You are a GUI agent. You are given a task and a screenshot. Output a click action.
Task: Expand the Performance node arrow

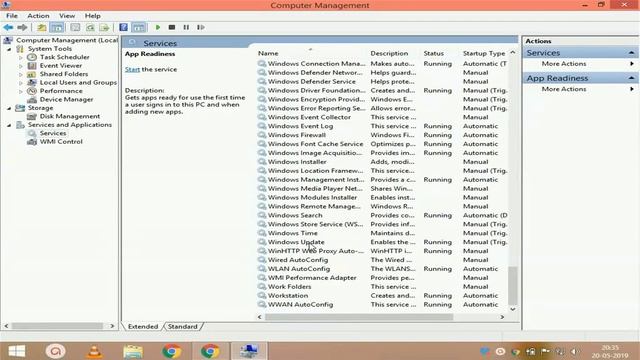pos(21,91)
